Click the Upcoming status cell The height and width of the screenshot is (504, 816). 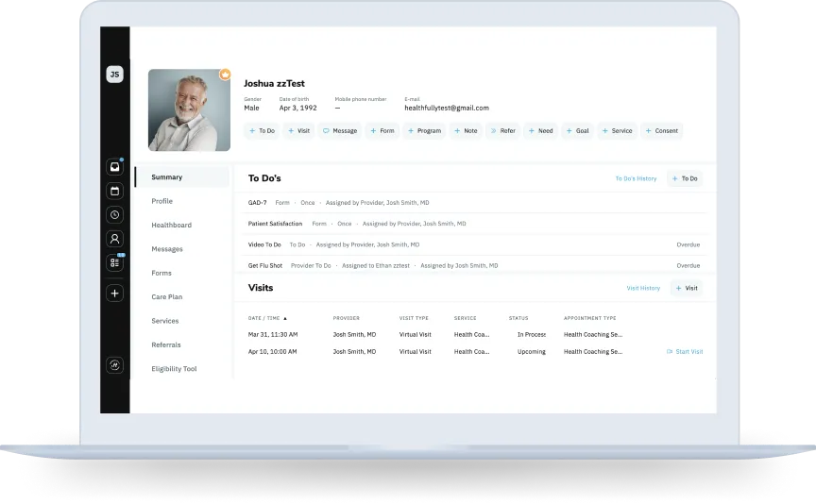tap(532, 352)
